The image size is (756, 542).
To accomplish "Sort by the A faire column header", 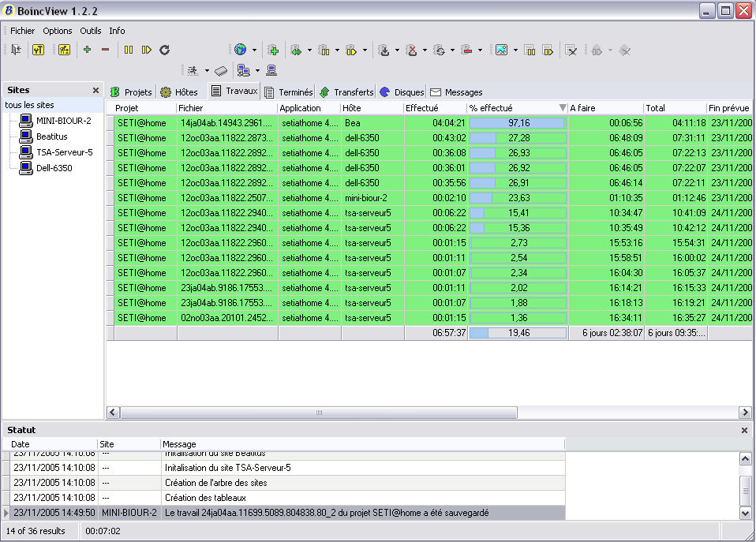I will click(606, 108).
